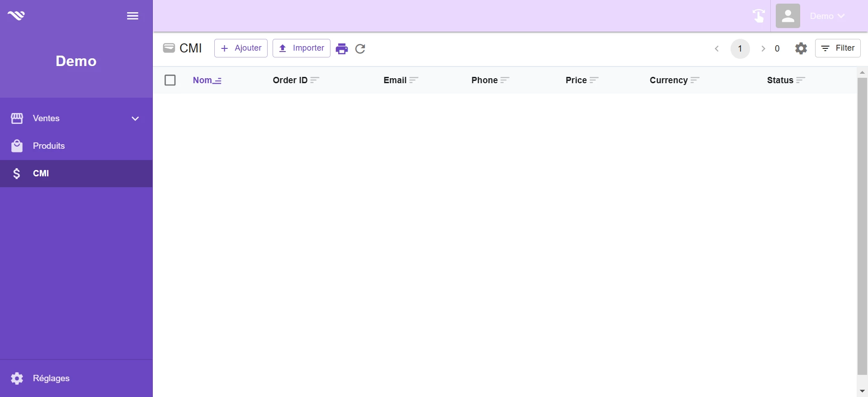
Task: Click the CMI dollar icon
Action: click(17, 174)
